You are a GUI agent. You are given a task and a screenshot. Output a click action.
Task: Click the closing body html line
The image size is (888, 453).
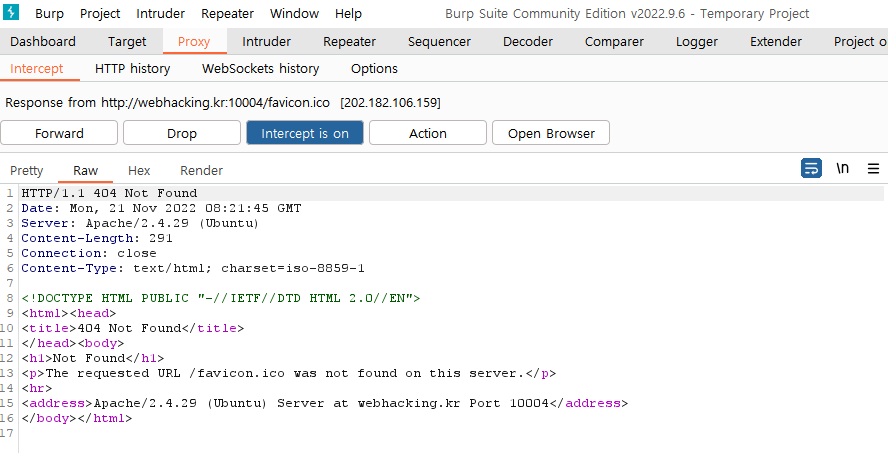tap(77, 418)
